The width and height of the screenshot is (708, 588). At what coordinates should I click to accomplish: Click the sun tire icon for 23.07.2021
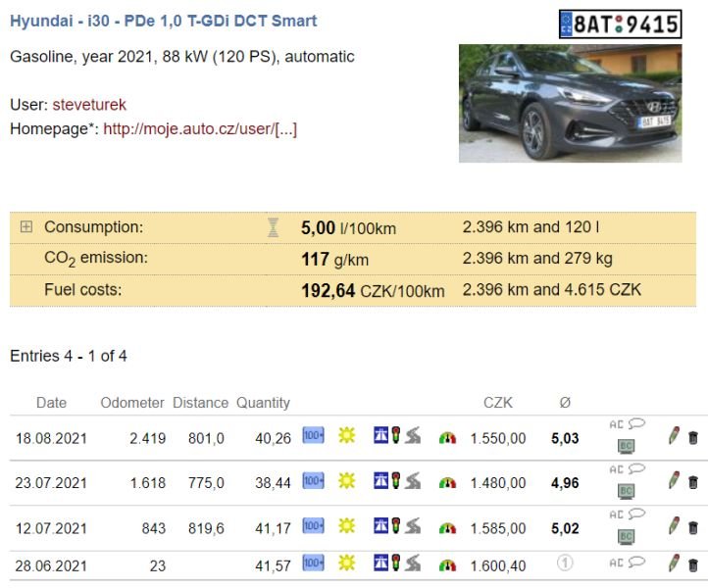pyautogui.click(x=346, y=482)
